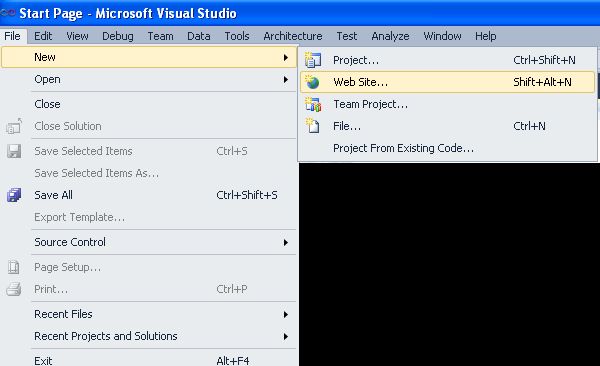Expand the Source Control submenu arrow
Viewport: 600px width, 366px height.
[x=285, y=242]
